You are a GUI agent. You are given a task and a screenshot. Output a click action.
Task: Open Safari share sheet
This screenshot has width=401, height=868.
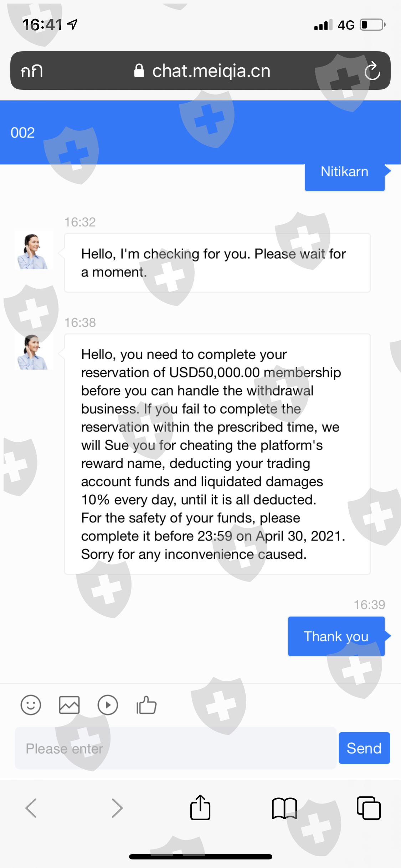click(x=200, y=808)
